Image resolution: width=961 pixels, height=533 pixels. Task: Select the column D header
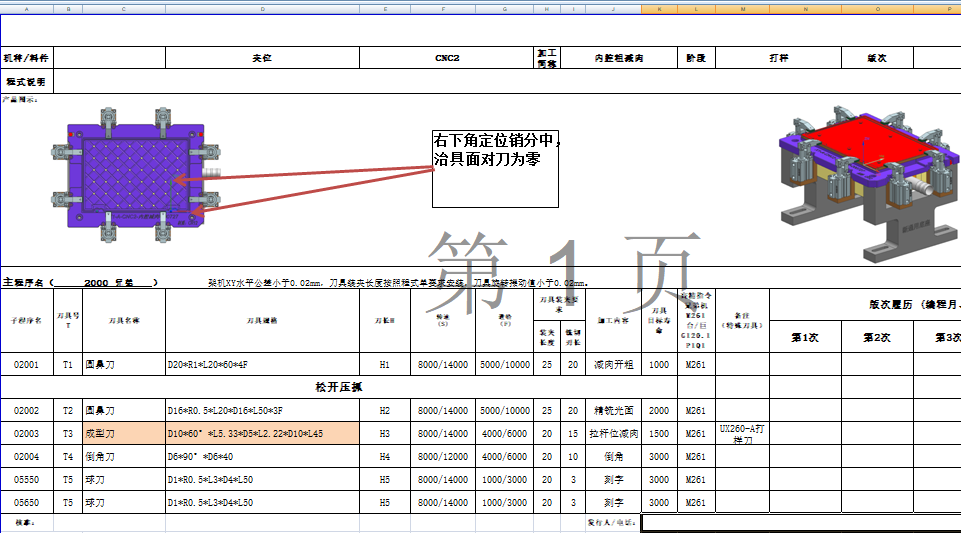(x=262, y=9)
